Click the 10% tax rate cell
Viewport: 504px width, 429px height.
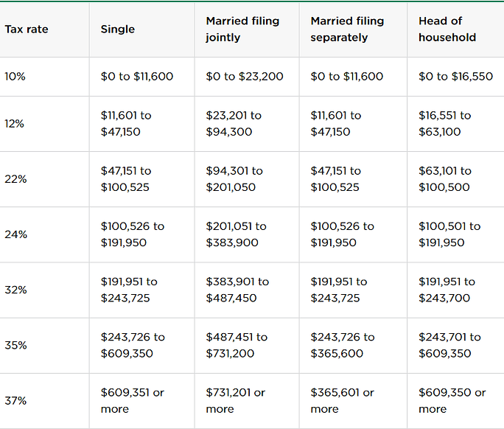point(15,77)
